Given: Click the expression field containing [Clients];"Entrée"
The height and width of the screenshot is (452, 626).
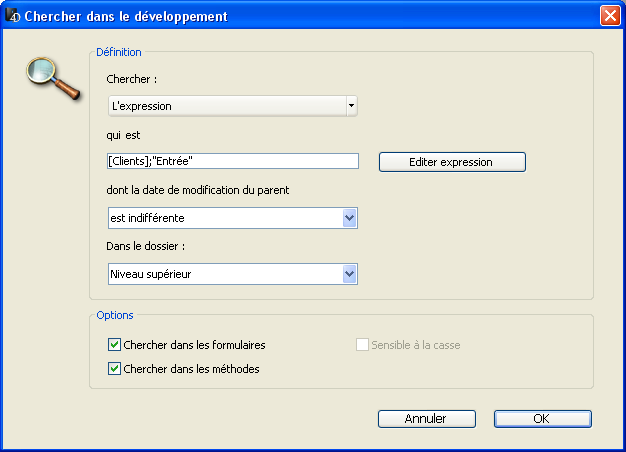Looking at the screenshot, I should (x=232, y=161).
